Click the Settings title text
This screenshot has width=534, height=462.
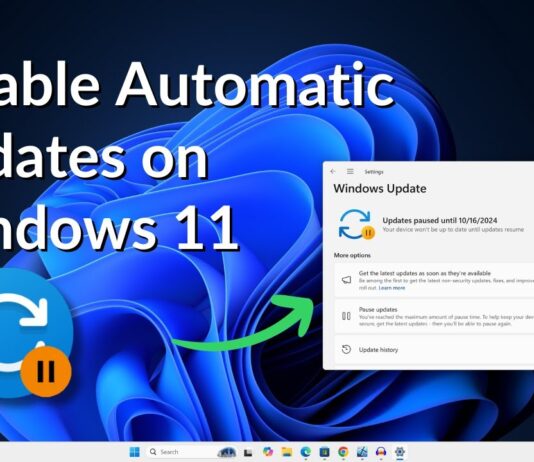click(374, 172)
